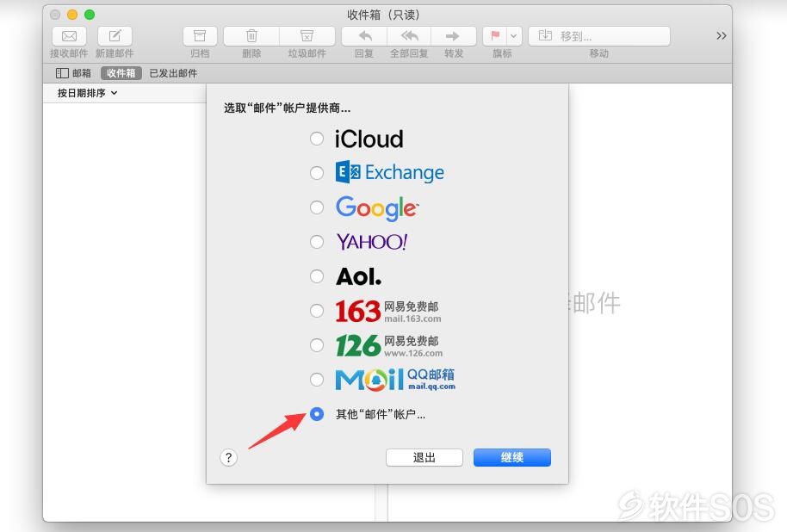
Task: Click the Forward arrow icon
Action: 453,36
